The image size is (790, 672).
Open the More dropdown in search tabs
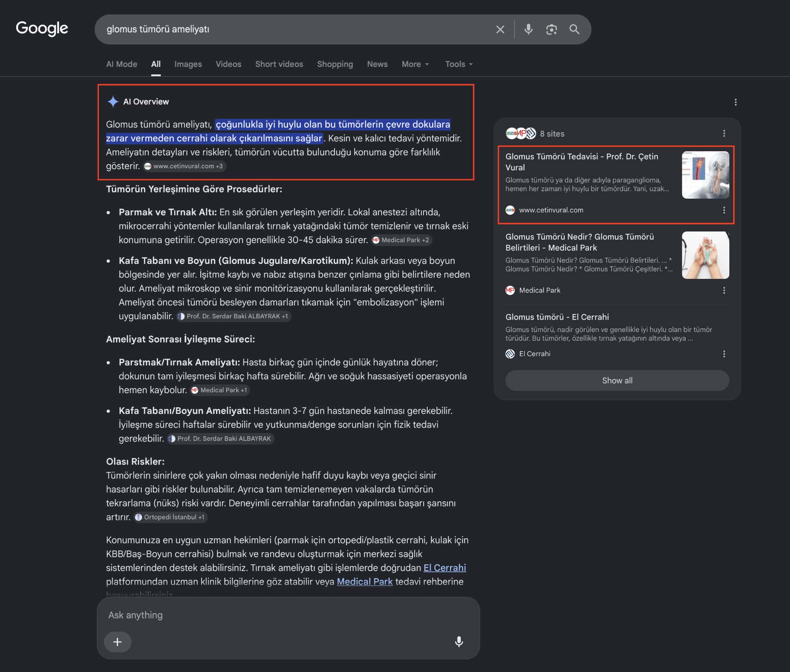click(415, 64)
